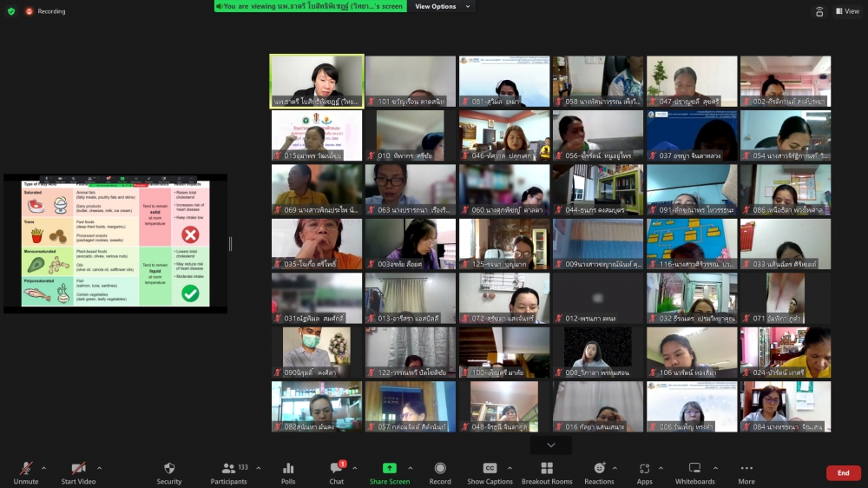This screenshot has width=868, height=488.
Task: Toggle Show Captions on
Action: pos(490,472)
